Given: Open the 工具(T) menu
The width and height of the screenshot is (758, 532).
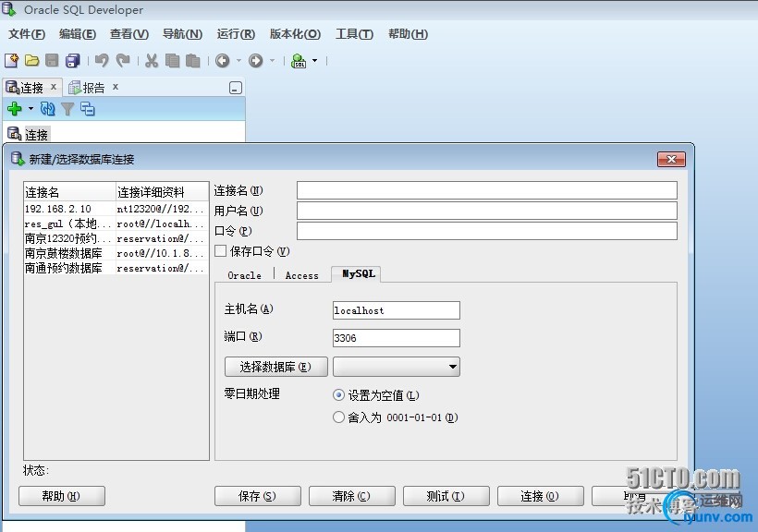Looking at the screenshot, I should pos(354,34).
